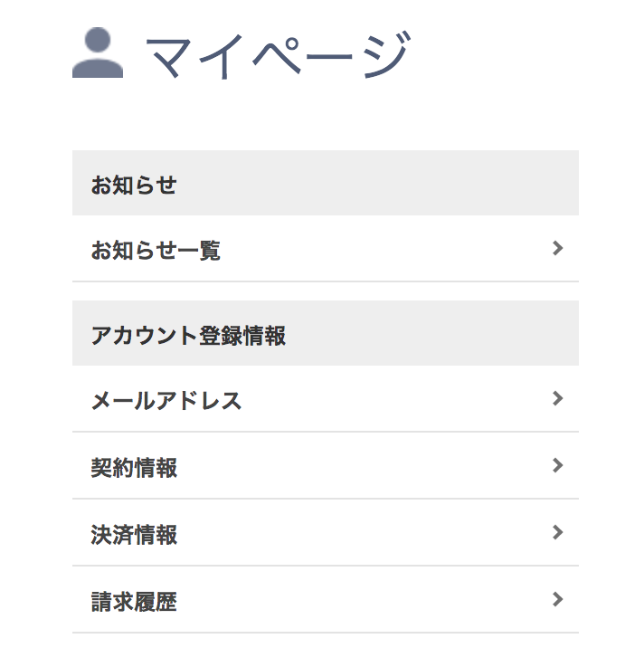Select the お知らせ section header
This screenshot has width=644, height=648.
326,183
